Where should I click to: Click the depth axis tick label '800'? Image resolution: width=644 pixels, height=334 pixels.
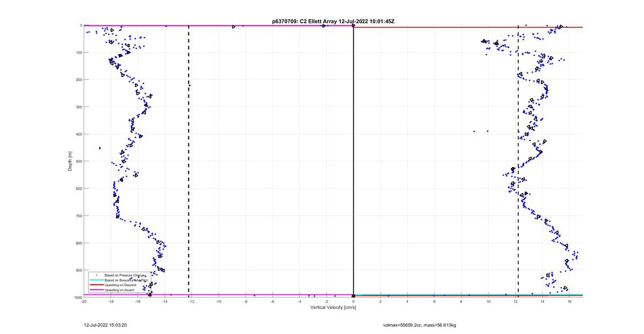coord(78,243)
